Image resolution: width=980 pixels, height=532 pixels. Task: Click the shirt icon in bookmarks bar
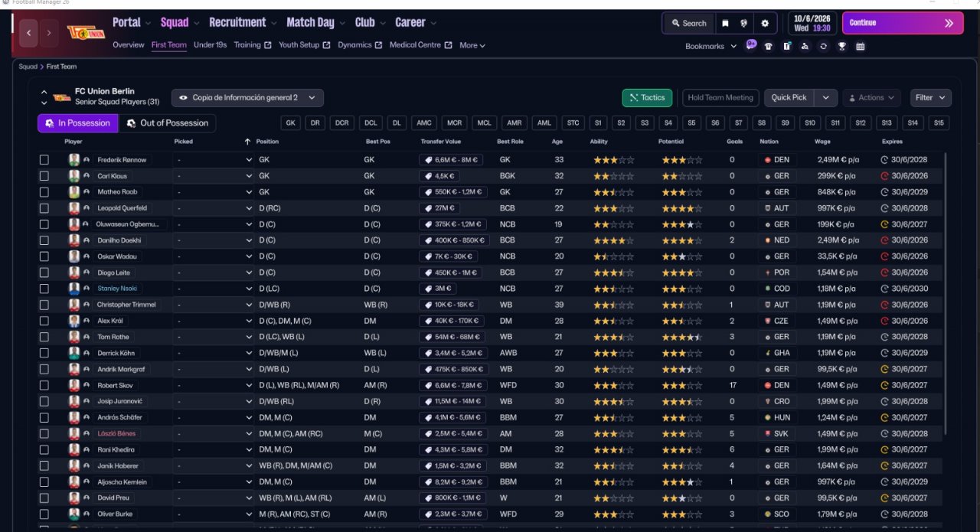point(769,46)
